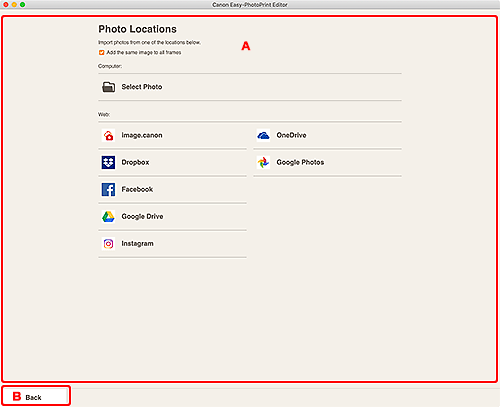Click the Facebook logo icon
Image resolution: width=500 pixels, height=407 pixels.
pyautogui.click(x=108, y=189)
